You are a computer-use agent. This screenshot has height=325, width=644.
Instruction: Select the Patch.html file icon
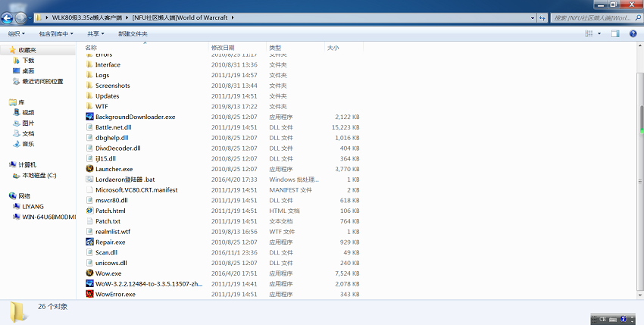pyautogui.click(x=89, y=211)
